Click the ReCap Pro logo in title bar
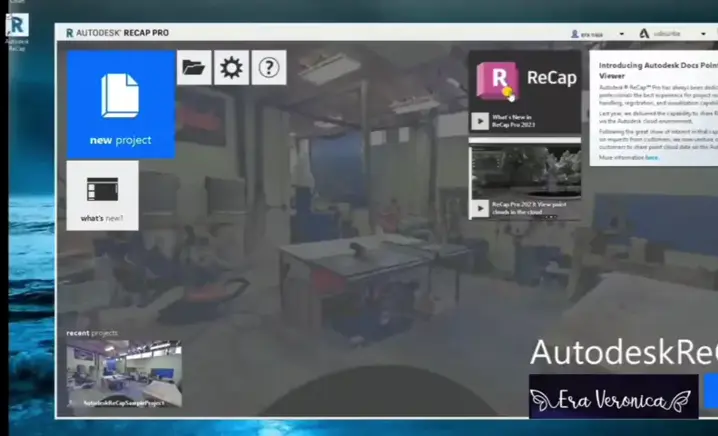Image resolution: width=718 pixels, height=436 pixels. point(70,32)
